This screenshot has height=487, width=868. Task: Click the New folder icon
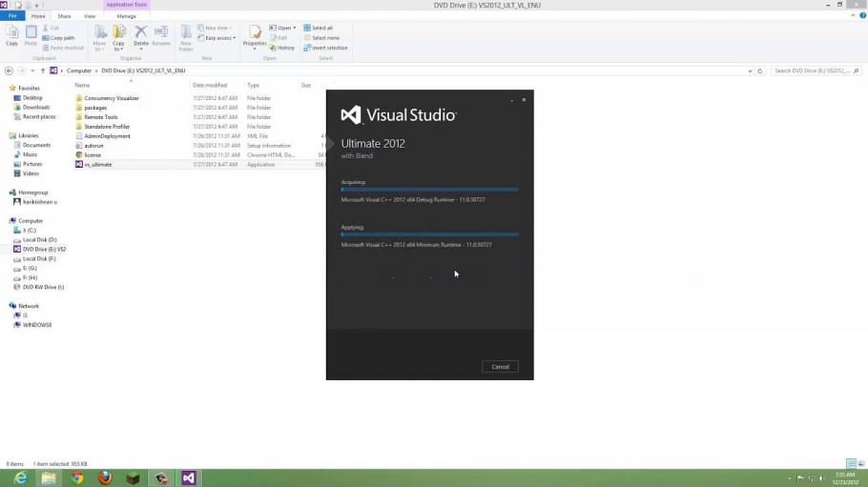(x=186, y=36)
